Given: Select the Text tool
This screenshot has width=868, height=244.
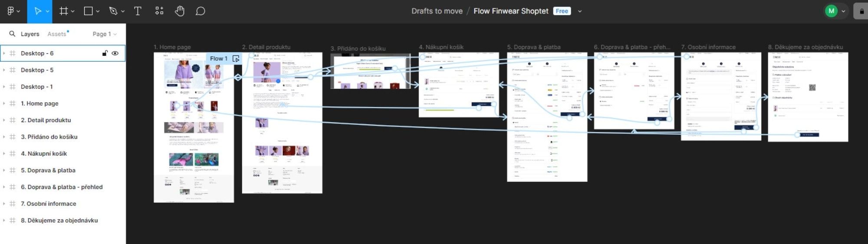Looking at the screenshot, I should click(x=138, y=11).
